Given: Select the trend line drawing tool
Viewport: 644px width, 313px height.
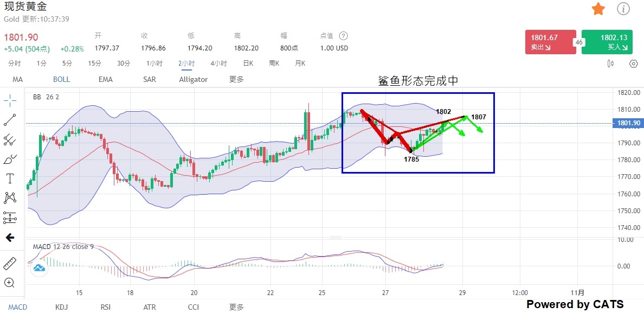Looking at the screenshot, I should pos(10,120).
